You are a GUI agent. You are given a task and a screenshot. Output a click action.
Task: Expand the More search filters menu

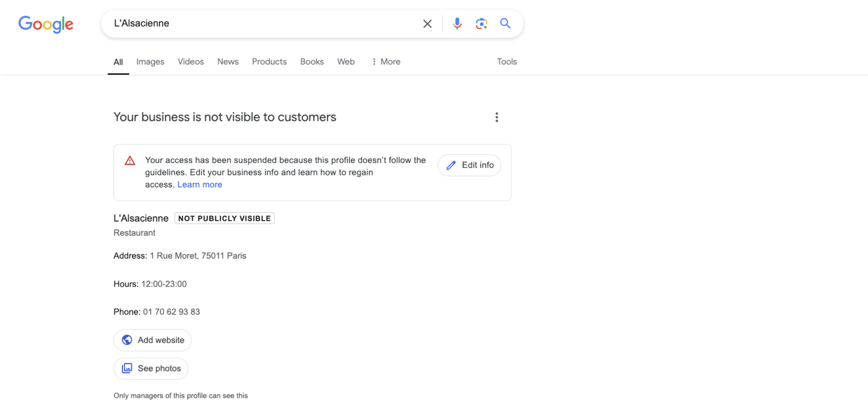pos(386,62)
